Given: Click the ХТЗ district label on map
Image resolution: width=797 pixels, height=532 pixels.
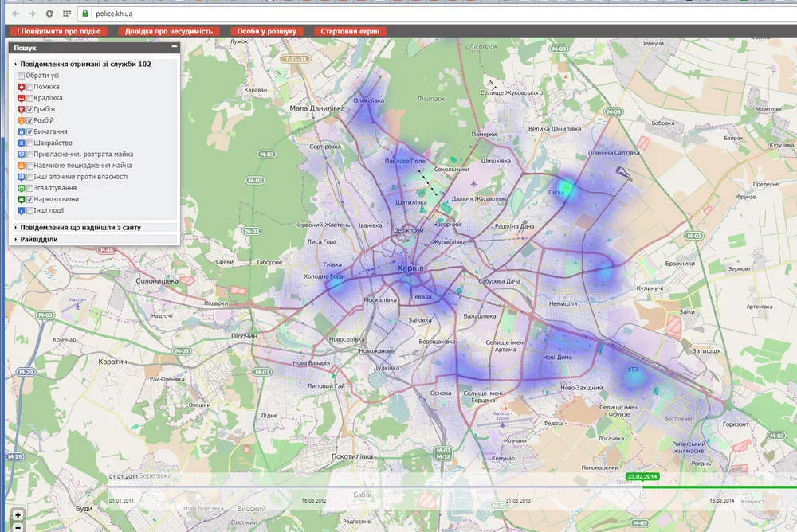Looking at the screenshot, I should (632, 370).
